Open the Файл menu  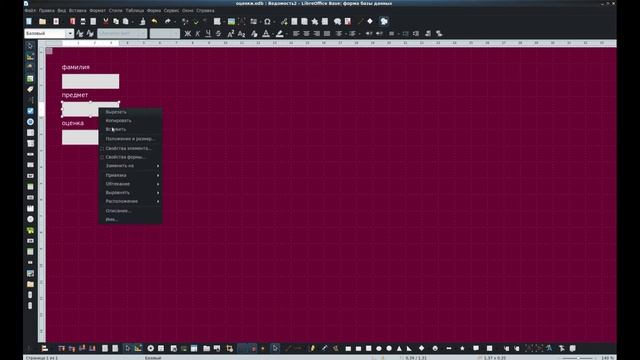pos(30,11)
